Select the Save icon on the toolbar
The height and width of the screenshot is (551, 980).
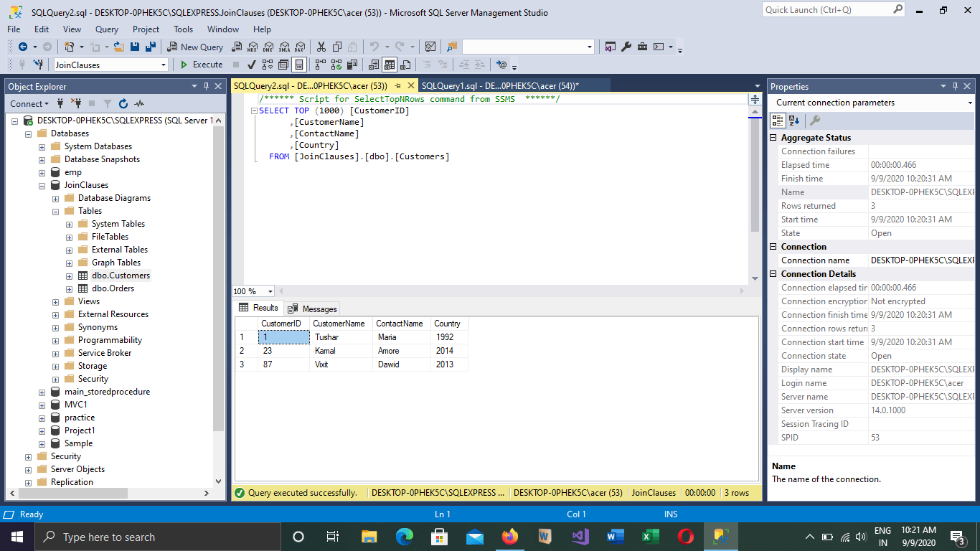(x=136, y=47)
